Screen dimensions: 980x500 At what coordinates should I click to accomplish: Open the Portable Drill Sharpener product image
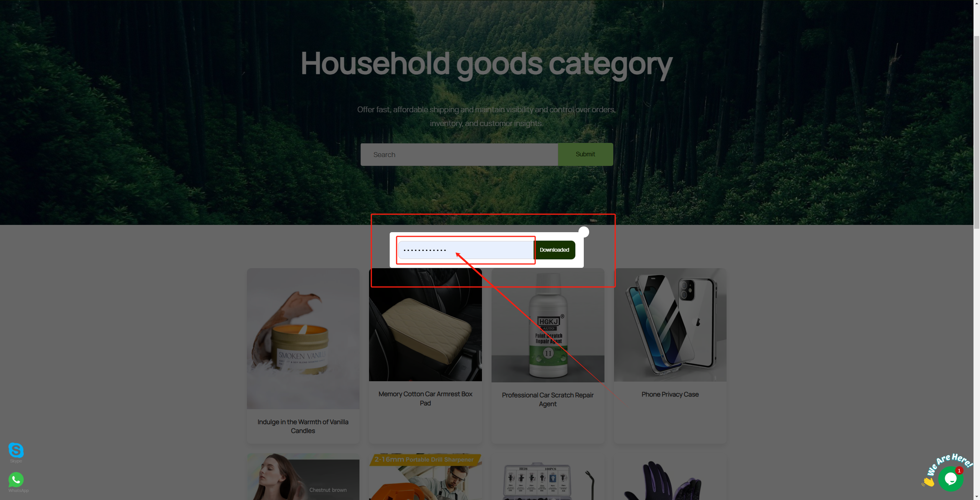[x=425, y=477]
